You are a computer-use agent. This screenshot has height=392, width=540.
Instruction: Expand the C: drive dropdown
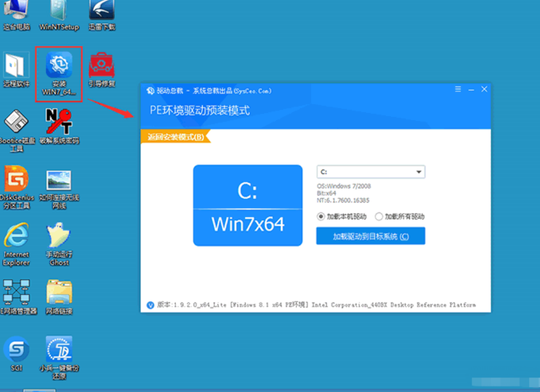(x=419, y=172)
